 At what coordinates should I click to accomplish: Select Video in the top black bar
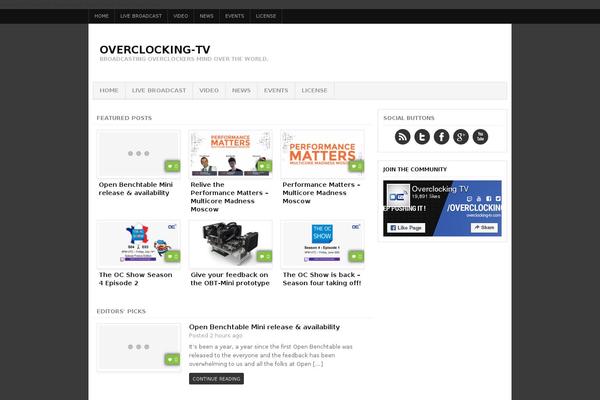(x=181, y=16)
